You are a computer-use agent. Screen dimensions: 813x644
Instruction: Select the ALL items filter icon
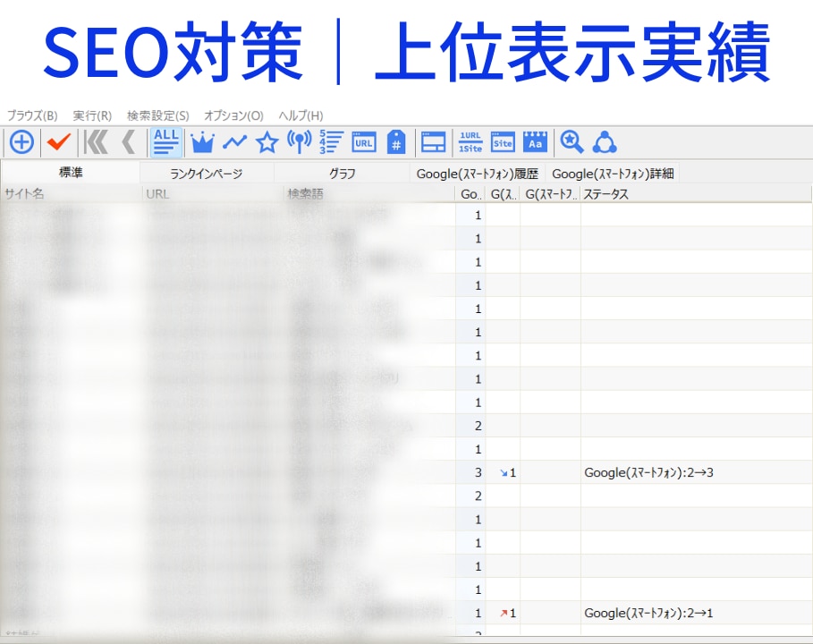coord(166,141)
